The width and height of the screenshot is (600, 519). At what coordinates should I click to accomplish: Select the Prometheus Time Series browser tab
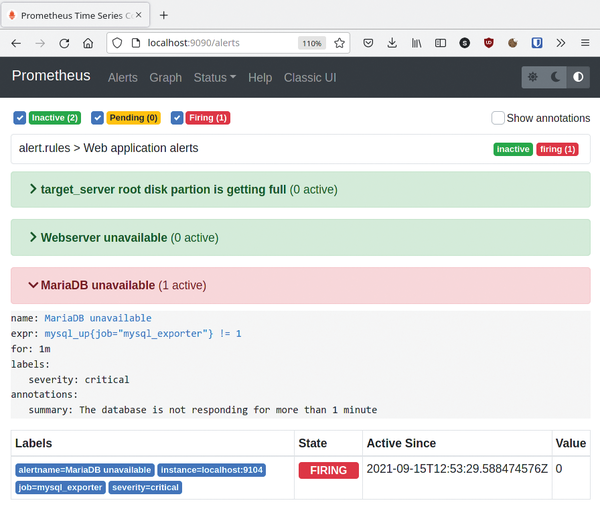click(x=75, y=15)
